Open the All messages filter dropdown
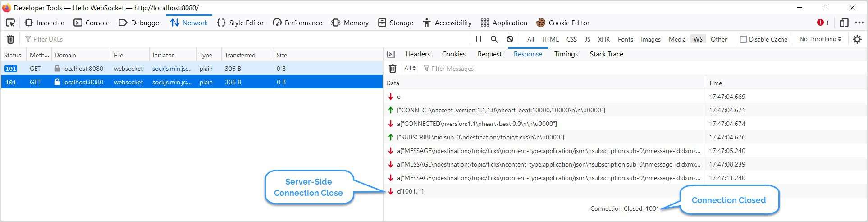 tap(410, 69)
